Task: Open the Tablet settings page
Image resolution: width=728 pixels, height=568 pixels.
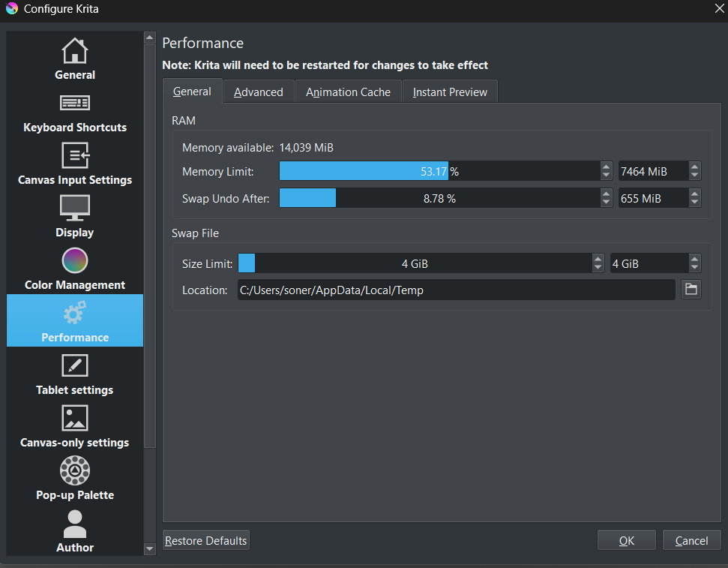Action: pos(75,373)
